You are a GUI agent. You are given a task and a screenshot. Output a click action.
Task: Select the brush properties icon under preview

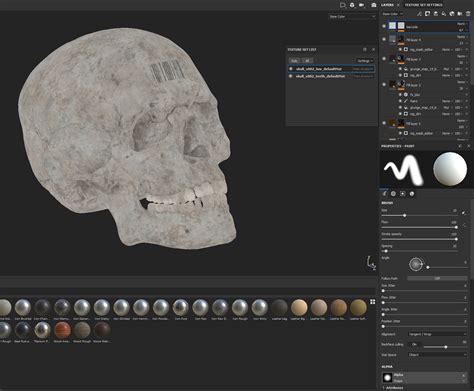click(x=384, y=193)
